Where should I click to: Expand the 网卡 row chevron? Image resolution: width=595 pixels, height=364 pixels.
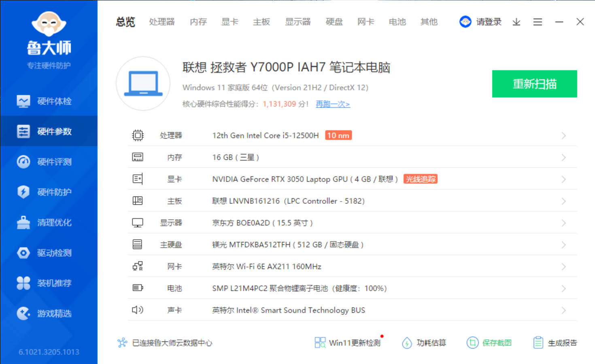click(563, 267)
